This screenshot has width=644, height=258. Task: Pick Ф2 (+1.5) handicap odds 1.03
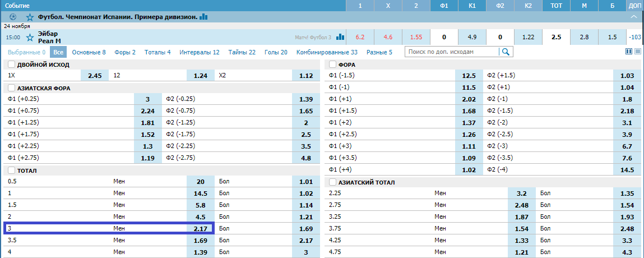[627, 76]
